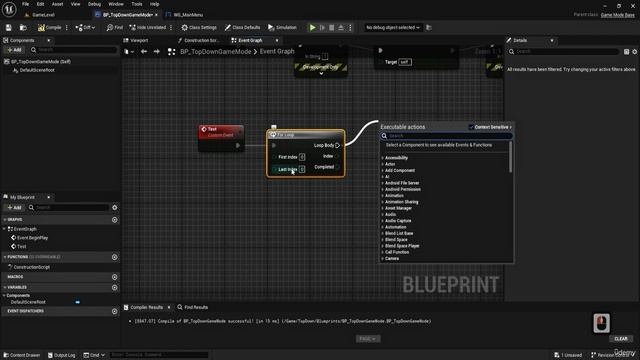This screenshot has height=360, width=640.
Task: Open the debug object selector dropdown
Action: click(392, 27)
